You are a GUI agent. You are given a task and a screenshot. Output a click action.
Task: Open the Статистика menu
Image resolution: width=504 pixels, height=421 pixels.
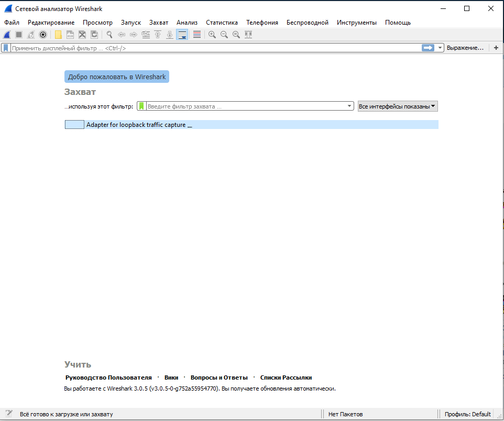(222, 23)
